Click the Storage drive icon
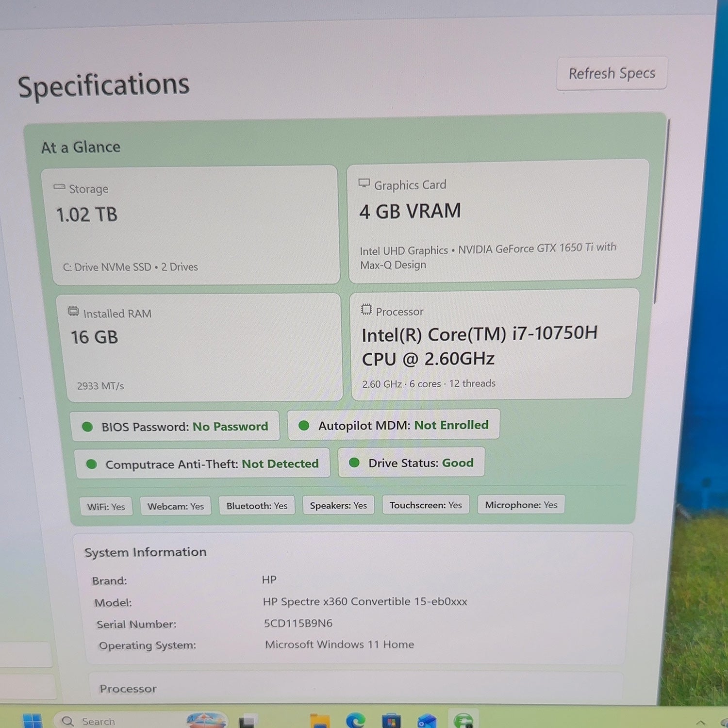 (59, 187)
